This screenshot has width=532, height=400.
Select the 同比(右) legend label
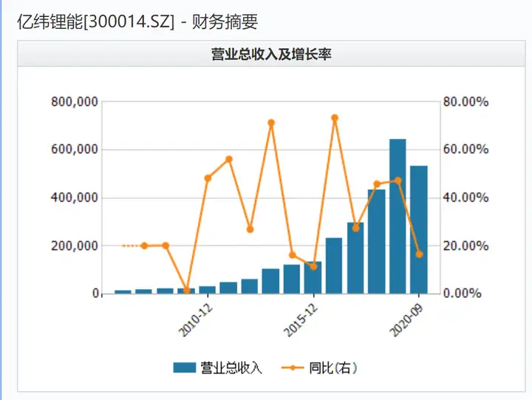332,367
